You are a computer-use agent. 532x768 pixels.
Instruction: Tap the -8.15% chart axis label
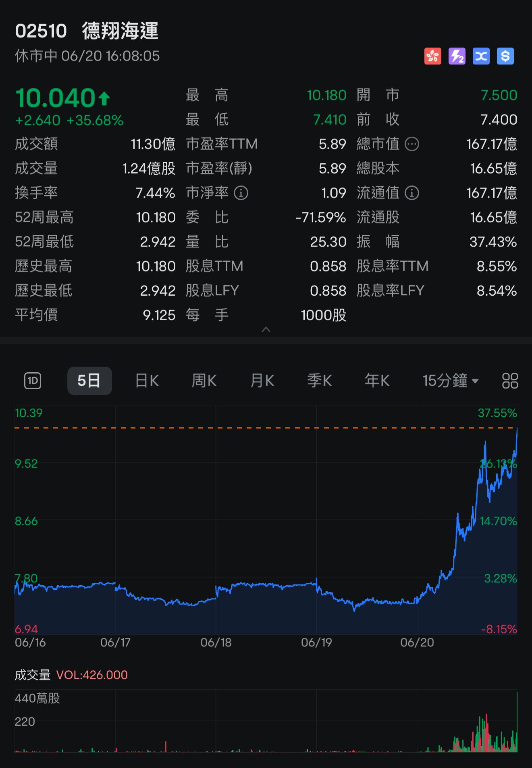coord(499,629)
